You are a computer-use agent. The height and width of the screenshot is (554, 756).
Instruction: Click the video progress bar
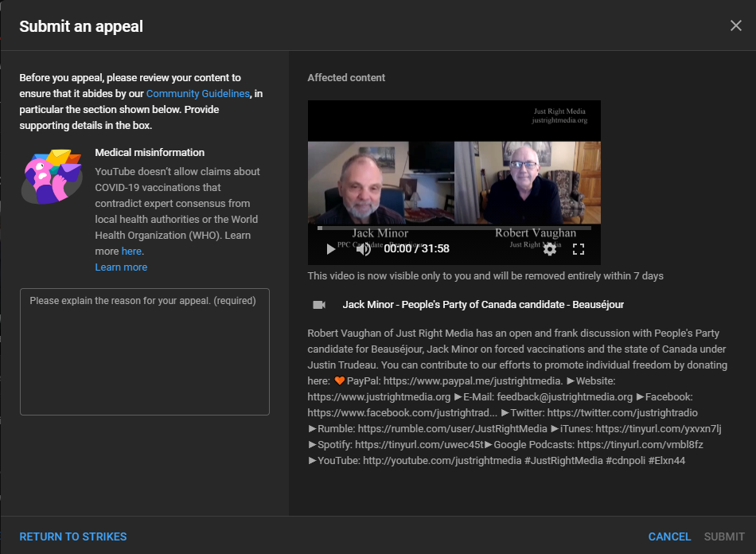(x=454, y=228)
